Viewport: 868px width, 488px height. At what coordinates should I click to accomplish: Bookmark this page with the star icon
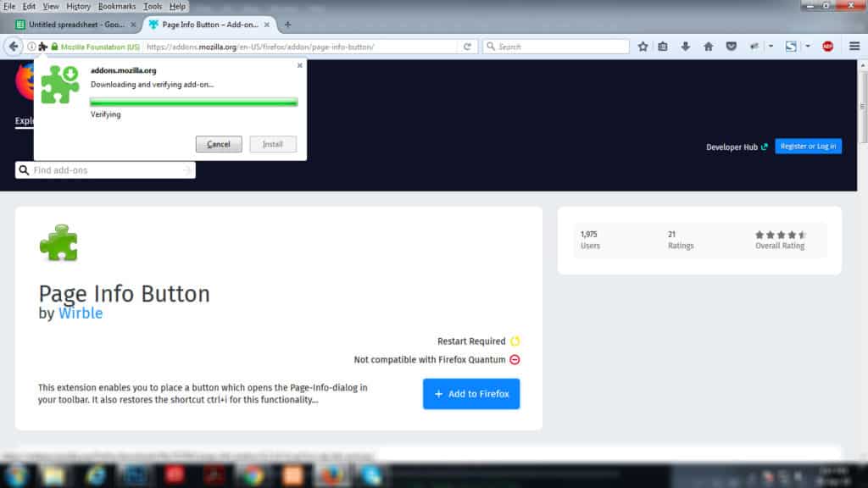pos(643,47)
